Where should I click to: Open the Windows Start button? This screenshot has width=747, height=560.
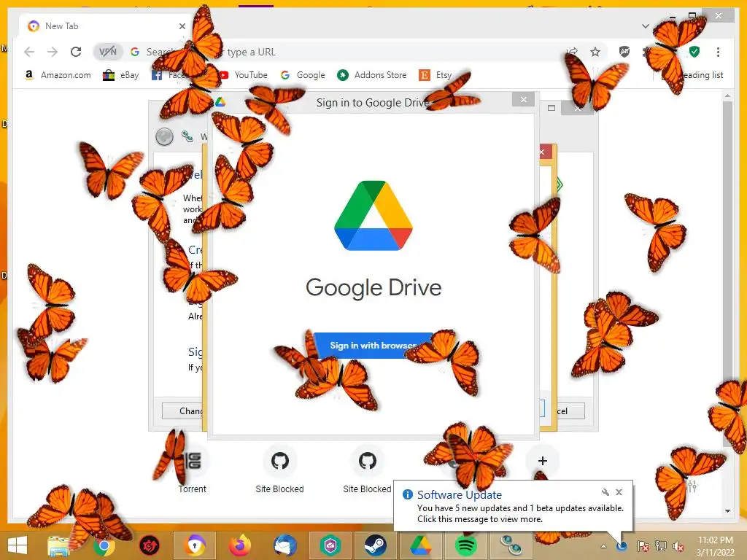18,545
